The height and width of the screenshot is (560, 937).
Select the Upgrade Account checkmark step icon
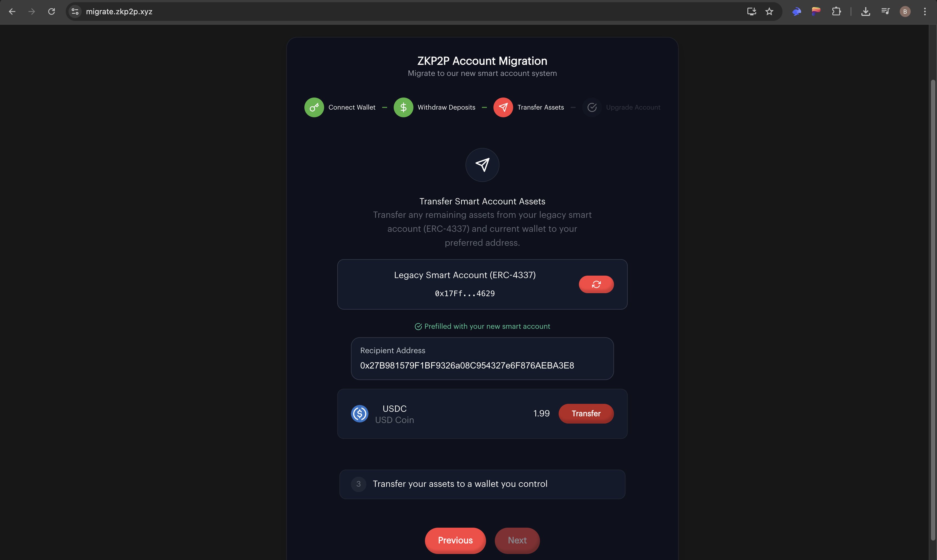coord(592,108)
